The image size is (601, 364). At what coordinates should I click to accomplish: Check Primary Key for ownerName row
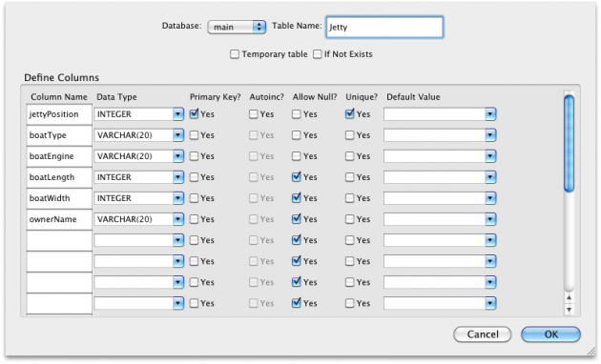(x=195, y=219)
